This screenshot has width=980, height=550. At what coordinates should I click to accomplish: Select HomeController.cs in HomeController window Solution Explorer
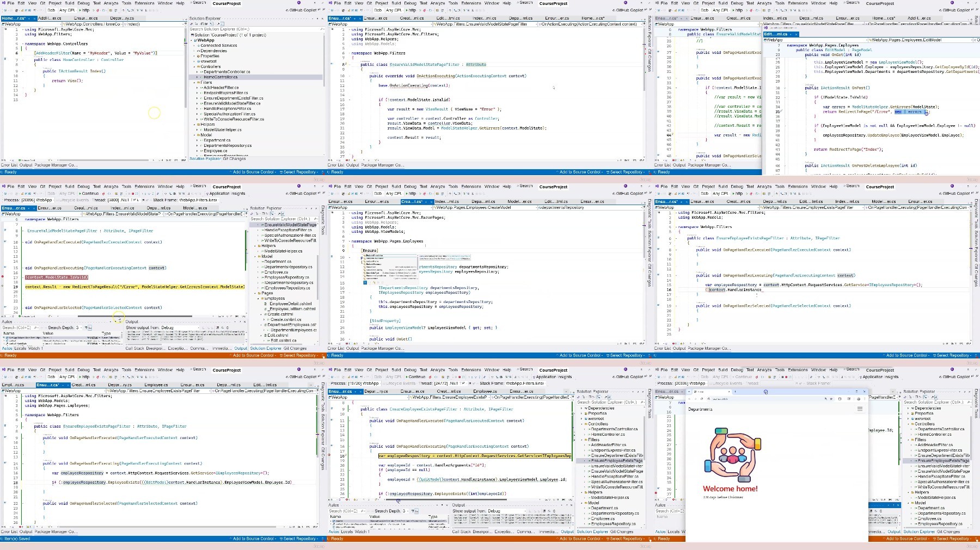coord(220,77)
